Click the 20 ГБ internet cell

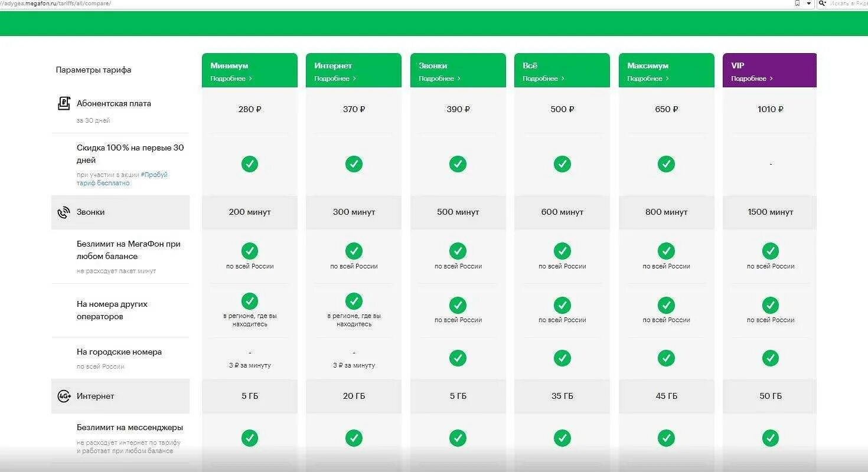tap(354, 396)
